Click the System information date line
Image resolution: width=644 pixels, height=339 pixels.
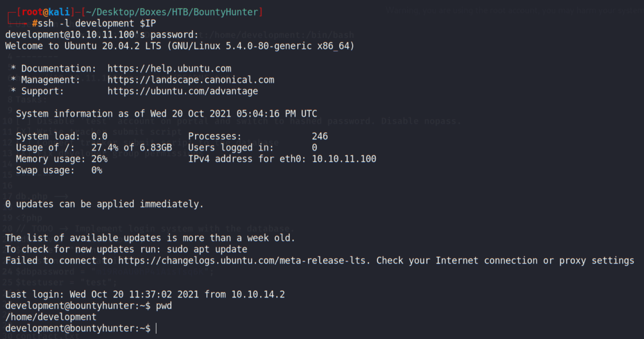[x=166, y=114]
